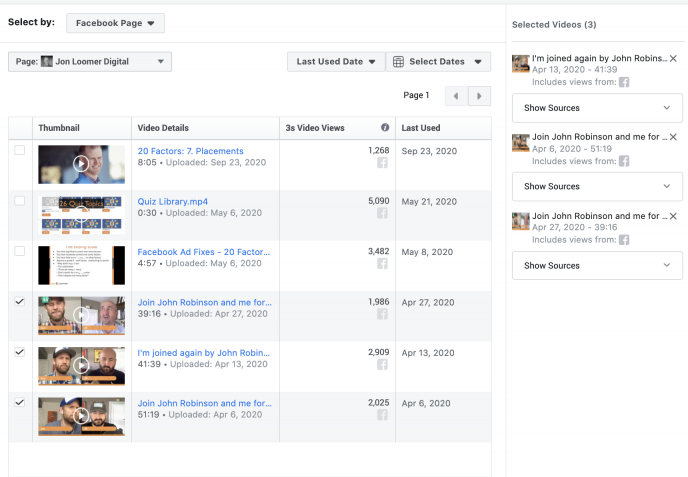
Task: Open the Facebook Page select-by dropdown
Action: [x=115, y=23]
